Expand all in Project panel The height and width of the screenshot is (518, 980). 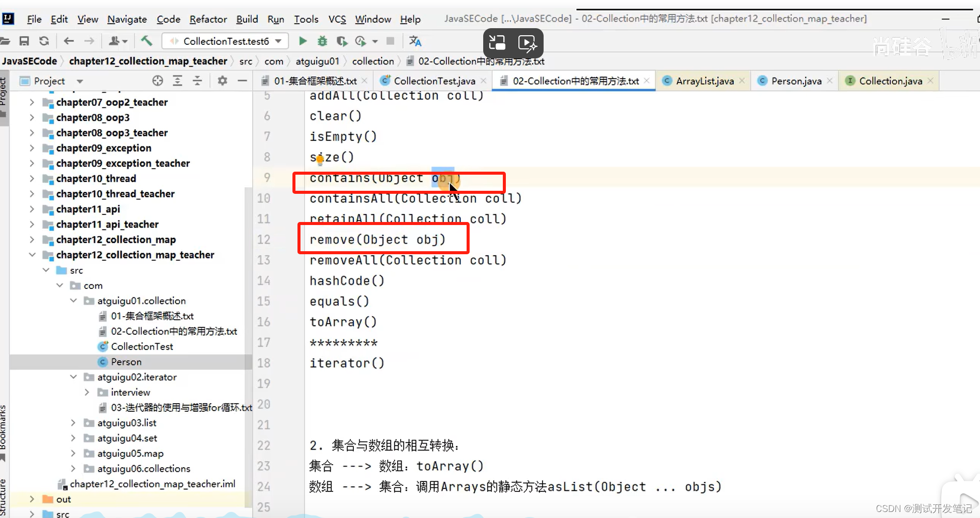click(177, 81)
